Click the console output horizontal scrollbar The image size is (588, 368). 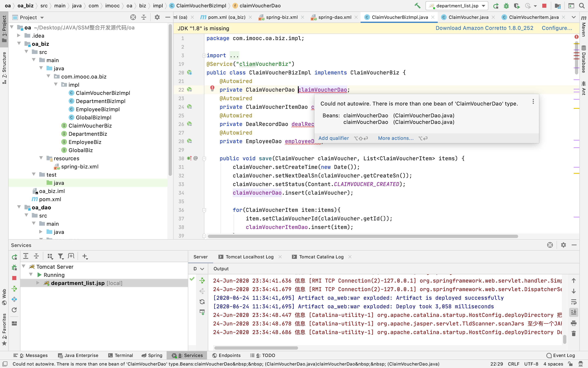tap(256, 348)
